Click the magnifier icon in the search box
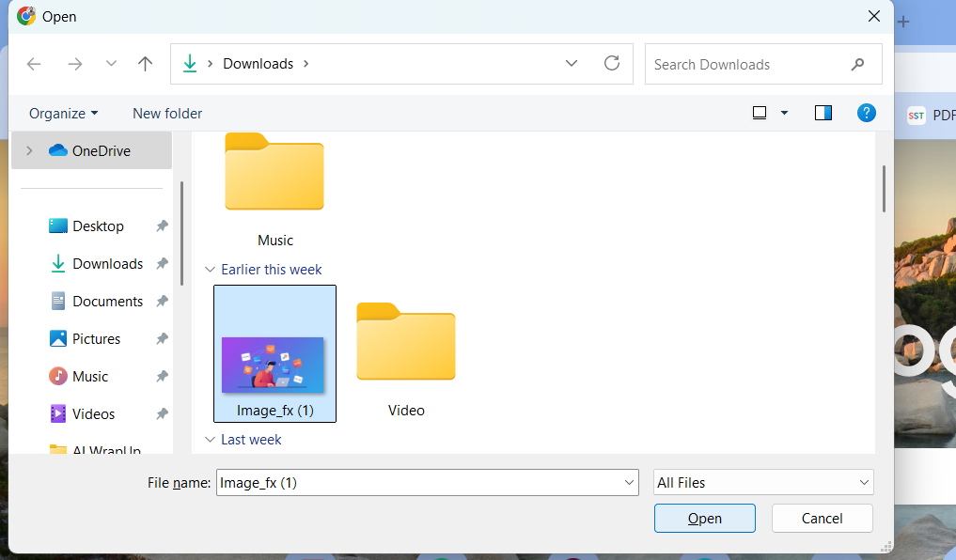The width and height of the screenshot is (956, 560). tap(857, 64)
